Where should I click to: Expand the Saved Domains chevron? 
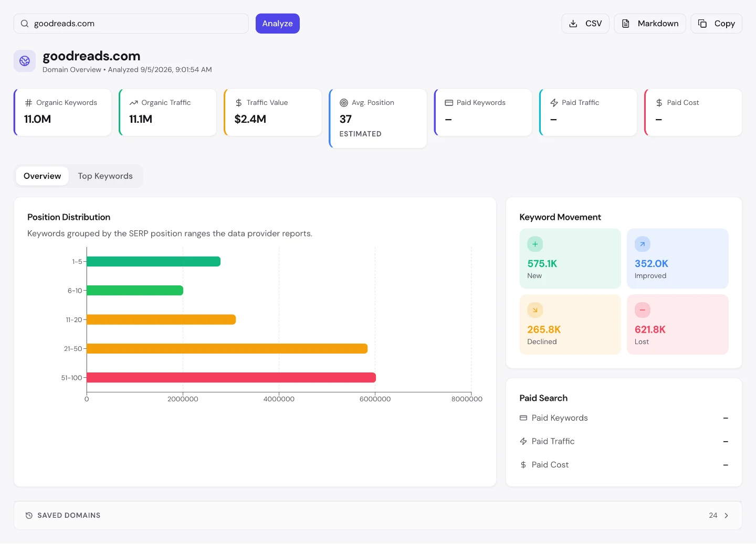727,516
